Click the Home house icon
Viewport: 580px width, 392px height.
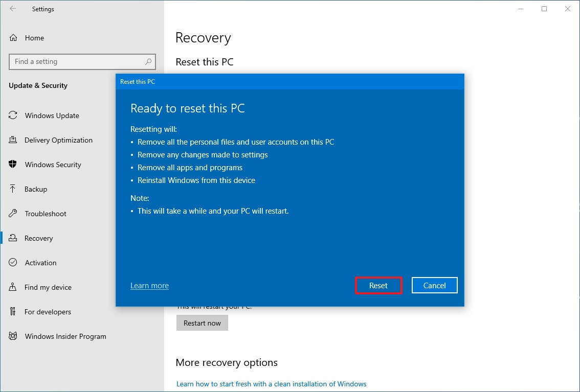click(x=12, y=37)
